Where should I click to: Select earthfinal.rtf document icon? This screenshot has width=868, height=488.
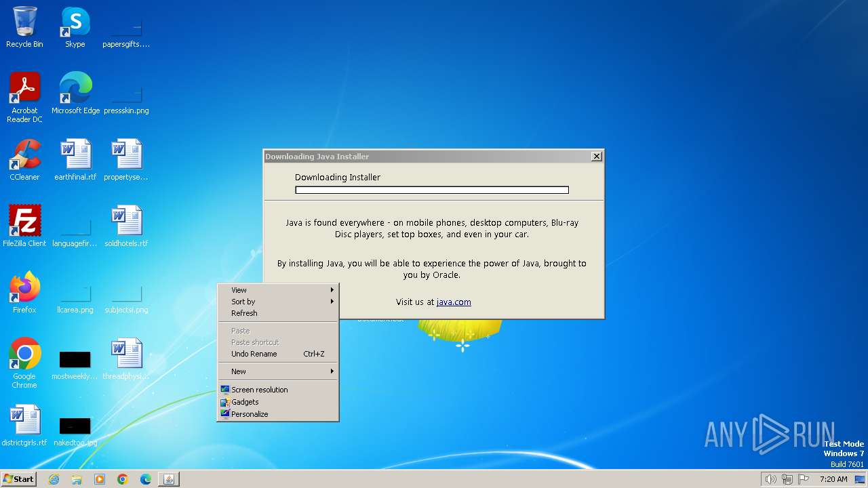(75, 160)
